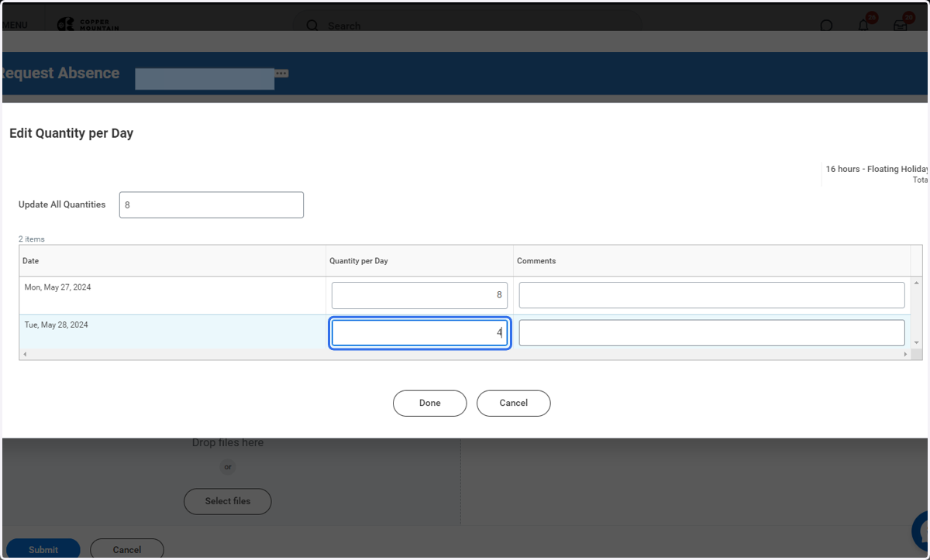Click the Date column header

tap(172, 261)
